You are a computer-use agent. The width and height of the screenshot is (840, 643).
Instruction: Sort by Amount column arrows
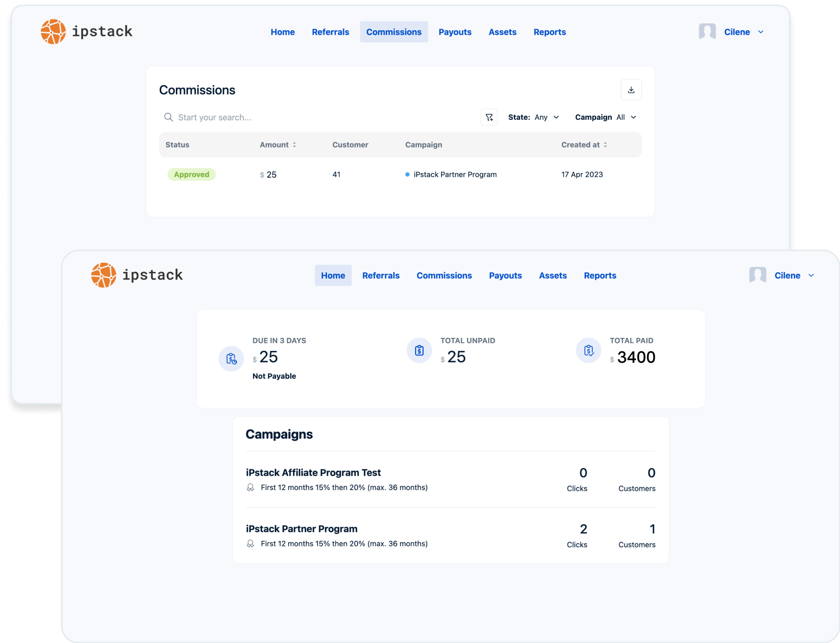coord(294,145)
